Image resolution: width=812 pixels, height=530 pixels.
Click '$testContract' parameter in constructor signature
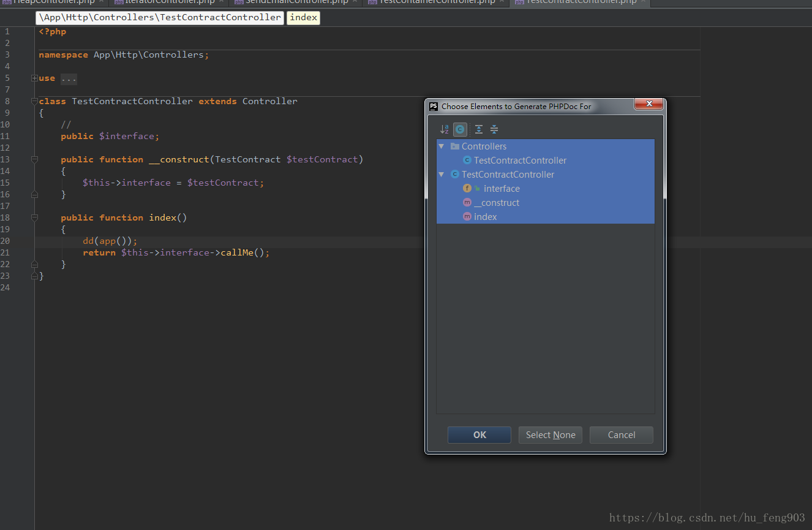(322, 159)
